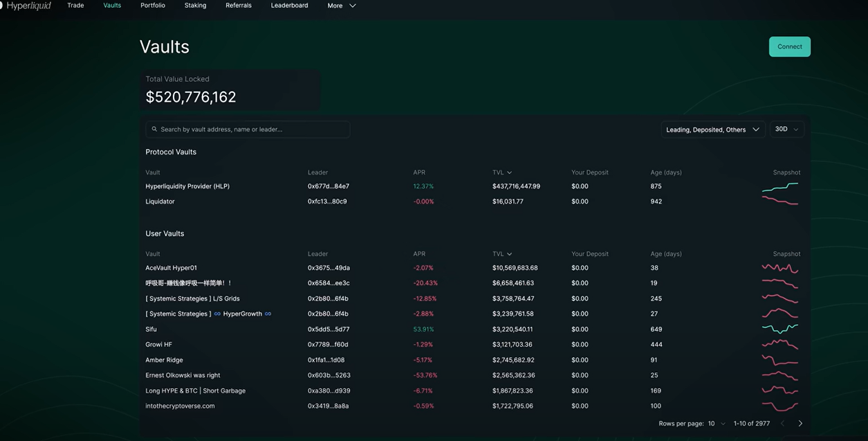Click User Vaults APR column header

[419, 254]
